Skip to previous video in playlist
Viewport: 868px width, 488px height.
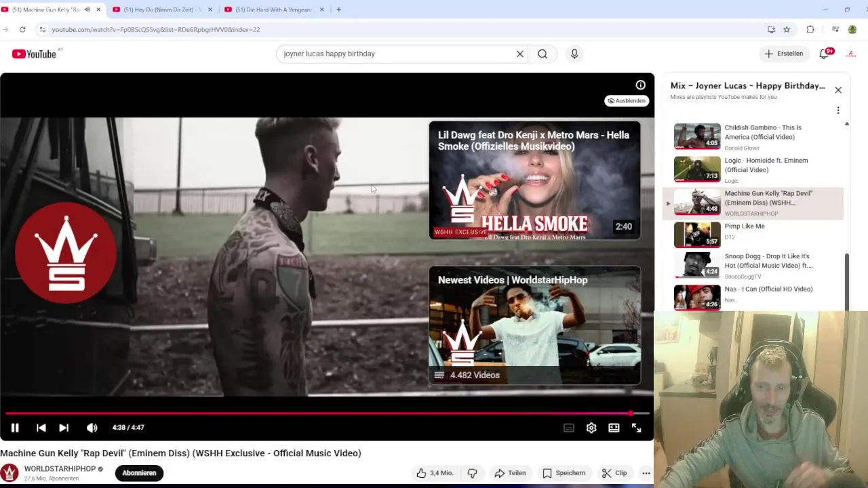[x=41, y=428]
